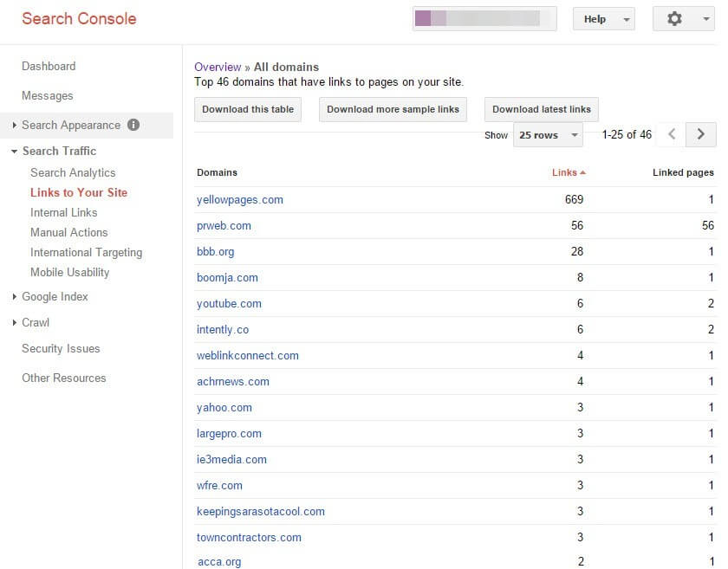Open the intently.co domain link

pyautogui.click(x=223, y=329)
